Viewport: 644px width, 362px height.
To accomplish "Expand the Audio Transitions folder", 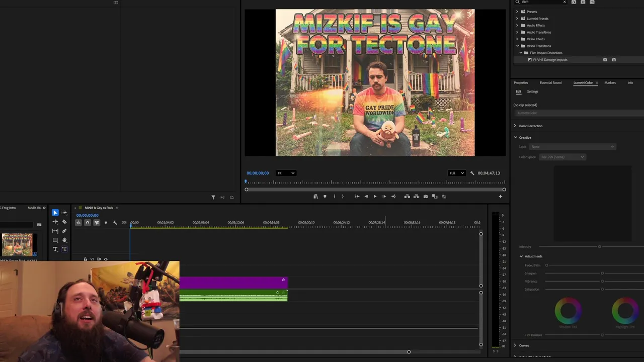I will tap(517, 32).
